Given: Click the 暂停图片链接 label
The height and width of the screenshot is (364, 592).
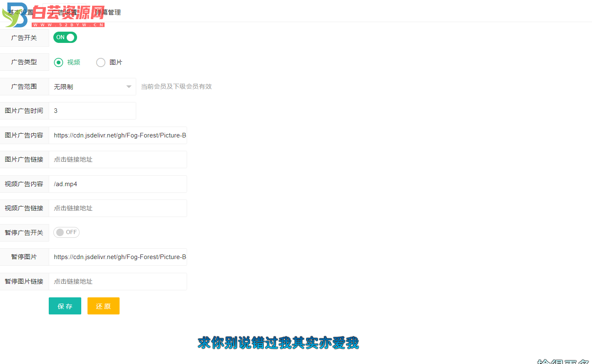Looking at the screenshot, I should (24, 282).
